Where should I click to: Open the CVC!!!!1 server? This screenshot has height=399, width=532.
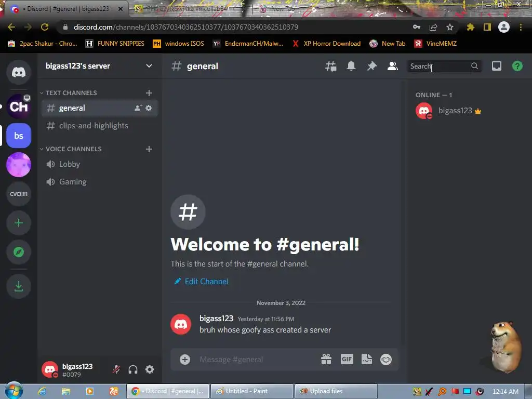click(x=19, y=194)
